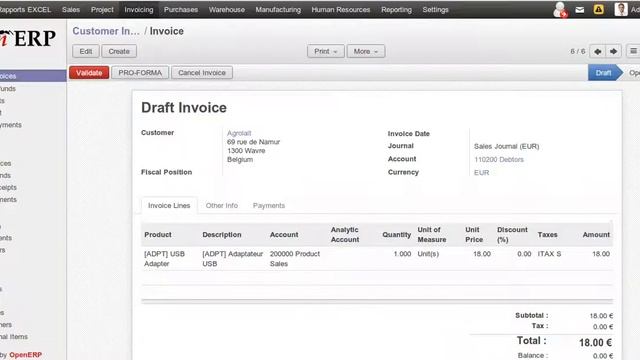The width and height of the screenshot is (640, 360).
Task: Open the Human Resources menu
Action: pyautogui.click(x=341, y=9)
